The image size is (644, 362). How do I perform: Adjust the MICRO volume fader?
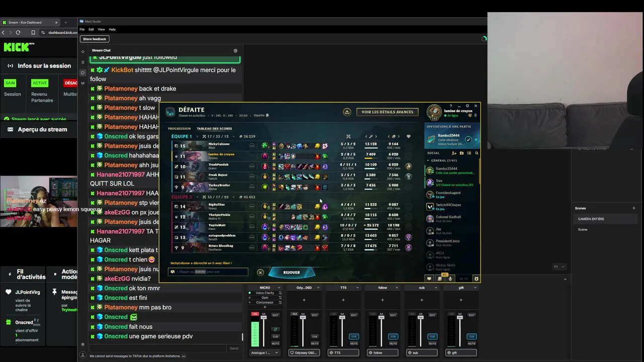coord(264,318)
